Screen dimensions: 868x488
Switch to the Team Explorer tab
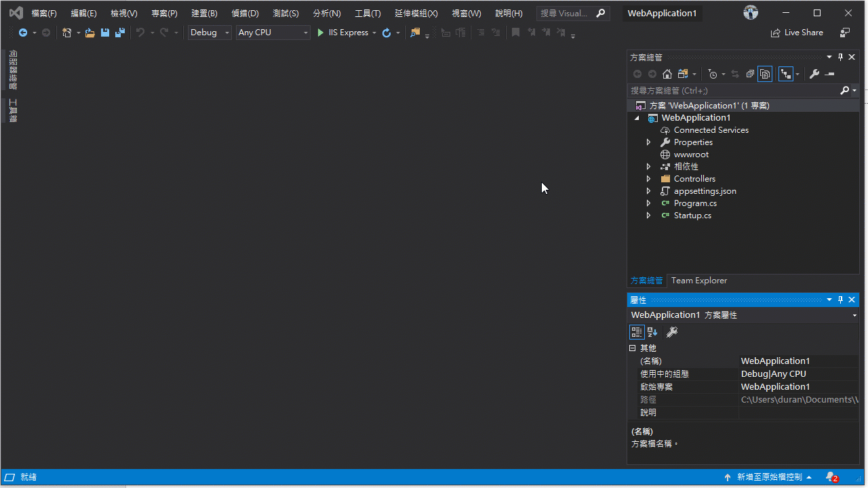coord(698,280)
